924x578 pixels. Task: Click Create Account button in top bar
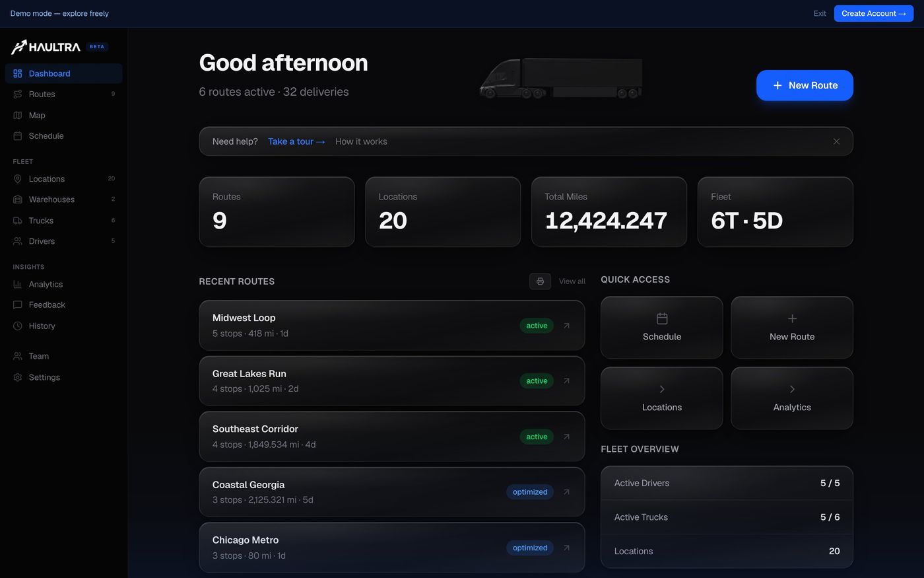(x=874, y=13)
